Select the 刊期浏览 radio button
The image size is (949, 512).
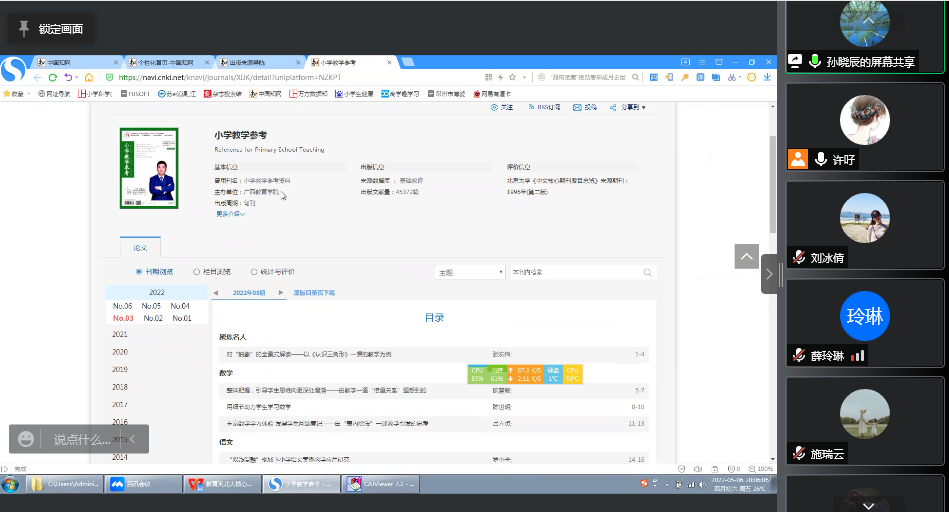(x=139, y=271)
